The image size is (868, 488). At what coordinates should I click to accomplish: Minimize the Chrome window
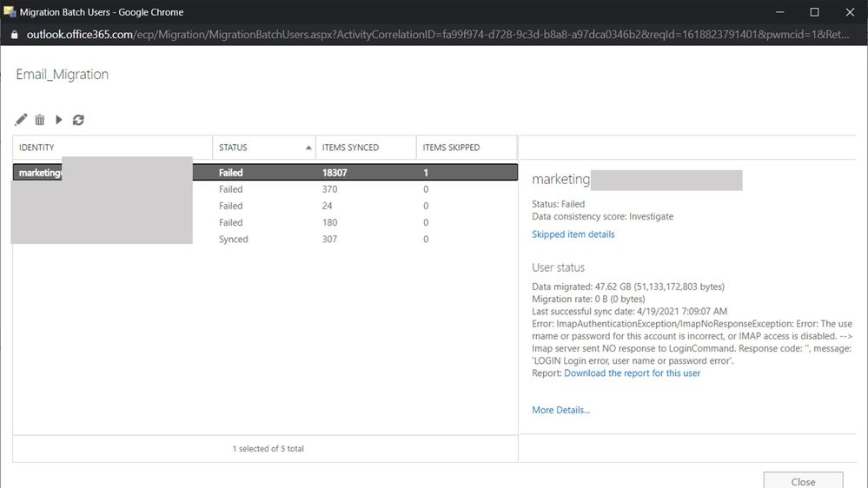[x=779, y=11]
